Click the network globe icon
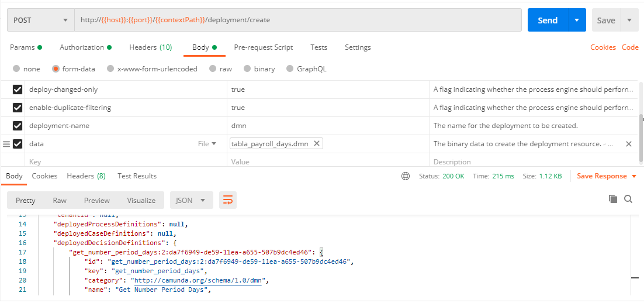Viewport: 644px width, 303px height. (406, 177)
